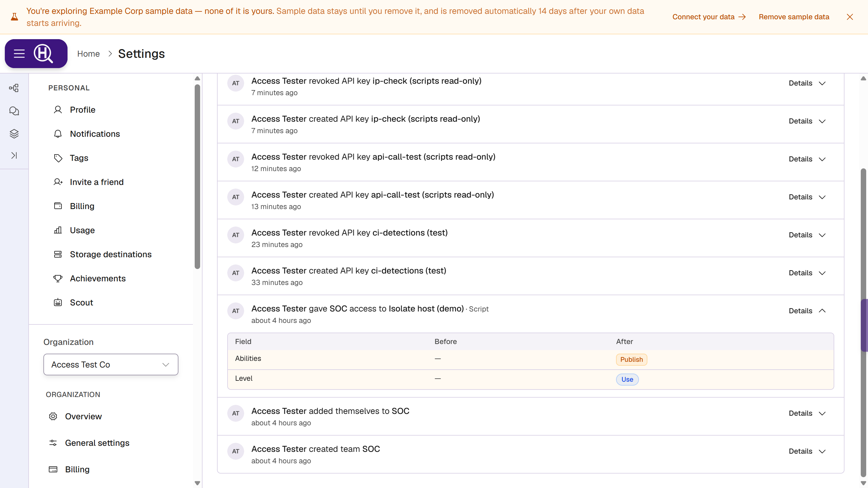This screenshot has height=488, width=868.
Task: Click the sidebar scrollbar thumb
Action: coord(197,177)
